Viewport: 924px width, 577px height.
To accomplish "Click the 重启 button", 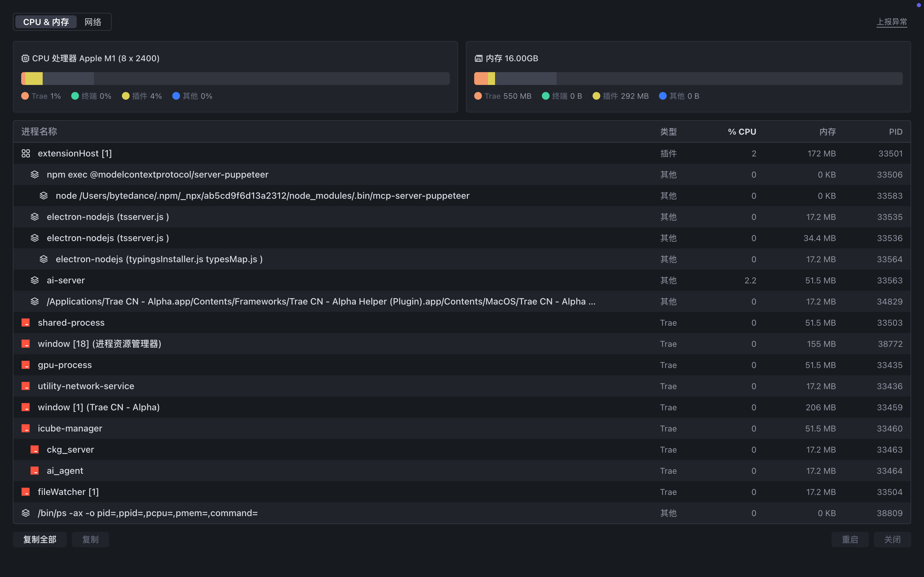I will pyautogui.click(x=850, y=539).
